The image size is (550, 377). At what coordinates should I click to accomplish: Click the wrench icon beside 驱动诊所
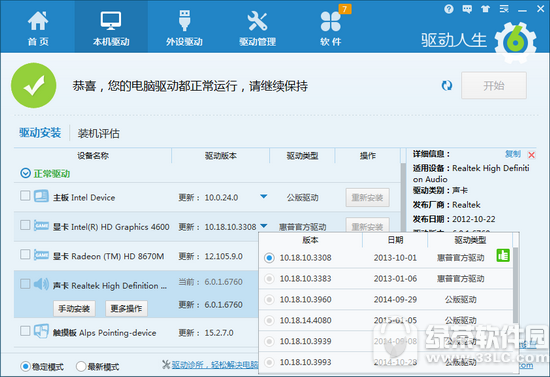tap(166, 364)
